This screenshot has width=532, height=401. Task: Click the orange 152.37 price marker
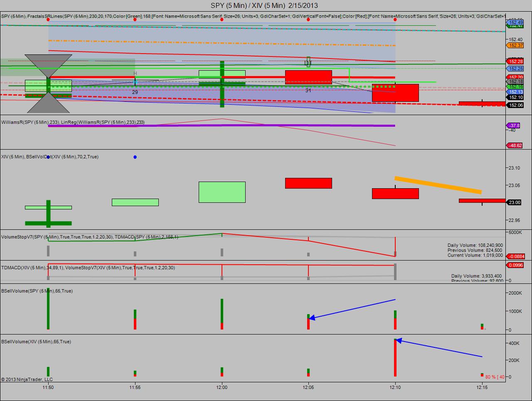515,45
